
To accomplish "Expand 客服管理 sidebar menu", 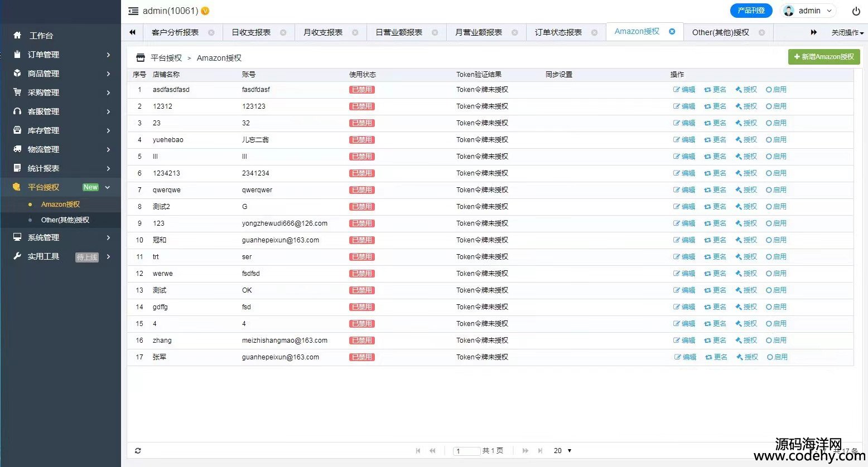I will pyautogui.click(x=60, y=111).
